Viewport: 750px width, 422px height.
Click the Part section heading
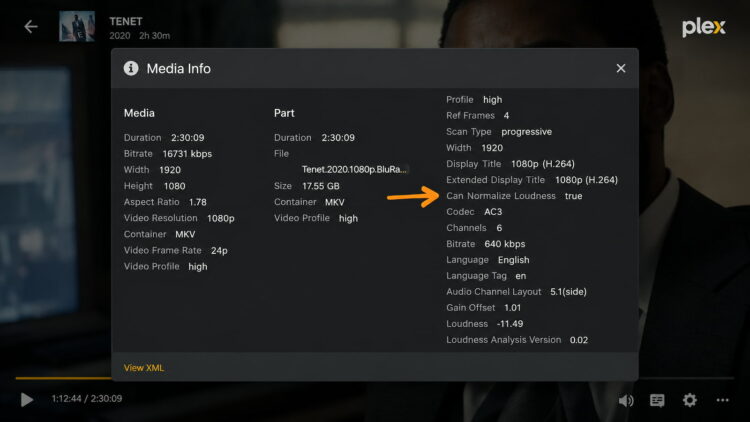[284, 113]
